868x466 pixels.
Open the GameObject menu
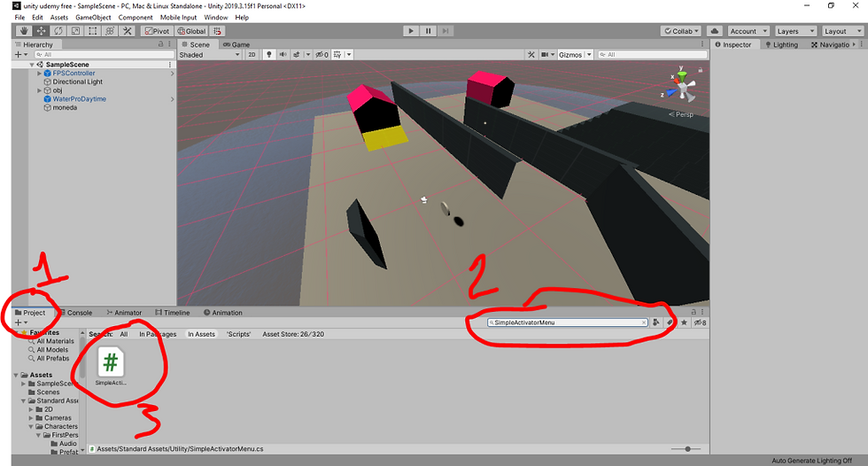pos(93,17)
